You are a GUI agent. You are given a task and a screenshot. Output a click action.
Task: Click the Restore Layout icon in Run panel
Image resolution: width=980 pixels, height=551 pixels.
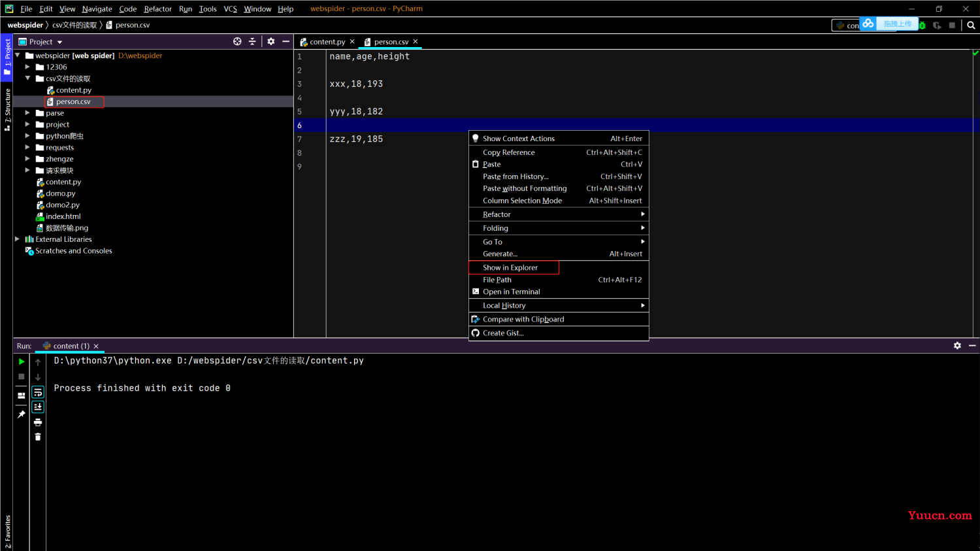click(x=22, y=395)
